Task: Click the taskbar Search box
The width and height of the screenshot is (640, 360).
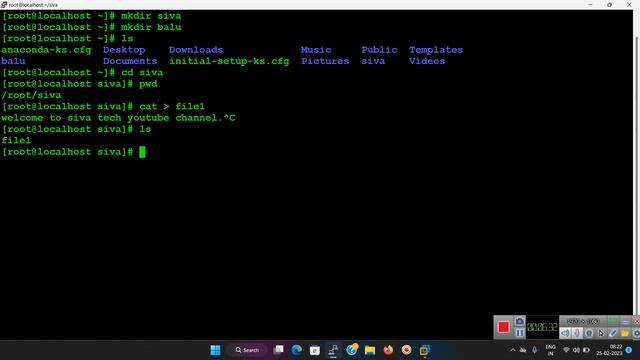Action: tap(247, 350)
